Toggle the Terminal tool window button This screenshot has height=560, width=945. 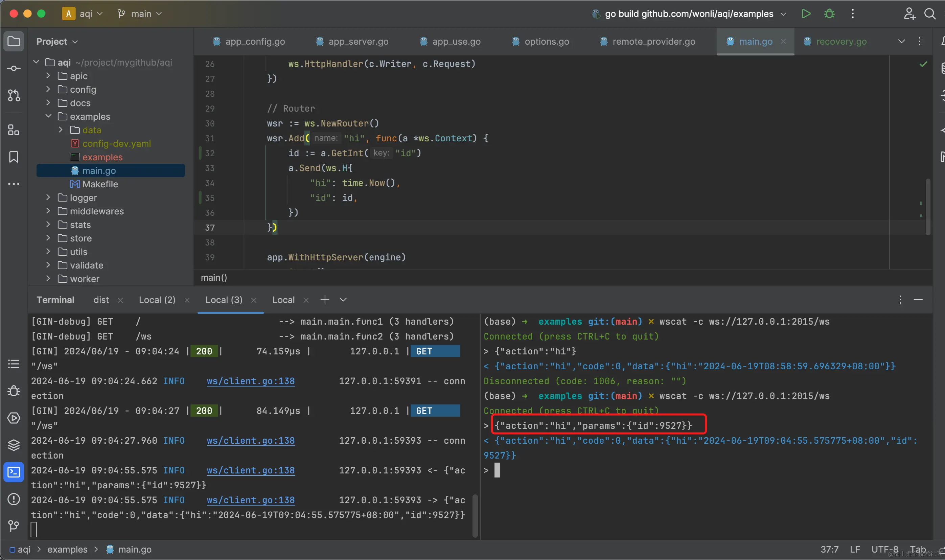pos(14,472)
